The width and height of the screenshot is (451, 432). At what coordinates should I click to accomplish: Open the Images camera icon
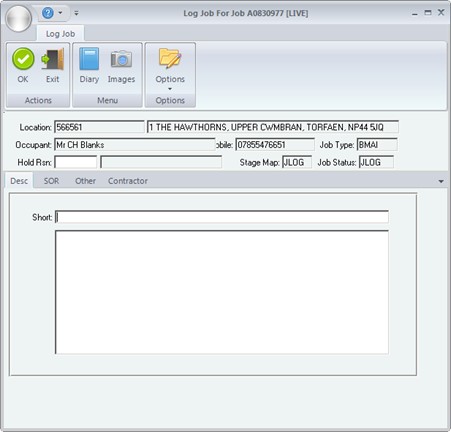point(121,59)
